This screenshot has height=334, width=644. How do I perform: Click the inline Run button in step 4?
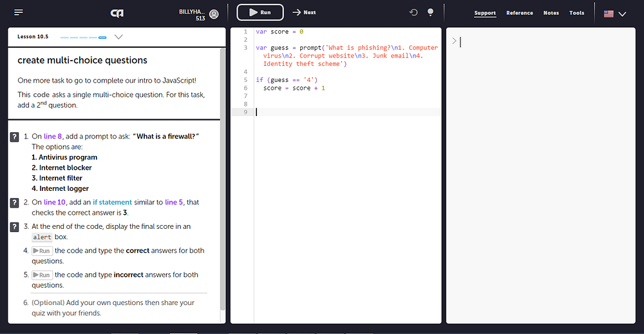(43, 250)
